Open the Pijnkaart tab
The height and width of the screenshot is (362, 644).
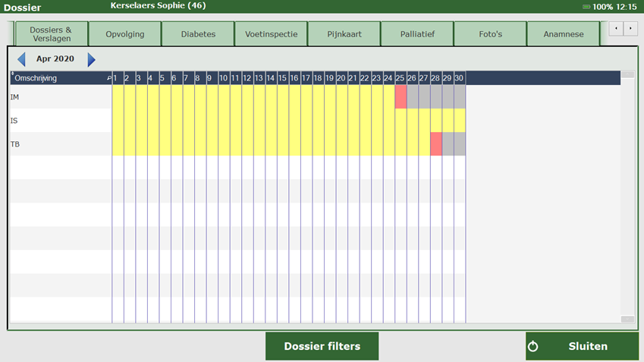coord(344,34)
